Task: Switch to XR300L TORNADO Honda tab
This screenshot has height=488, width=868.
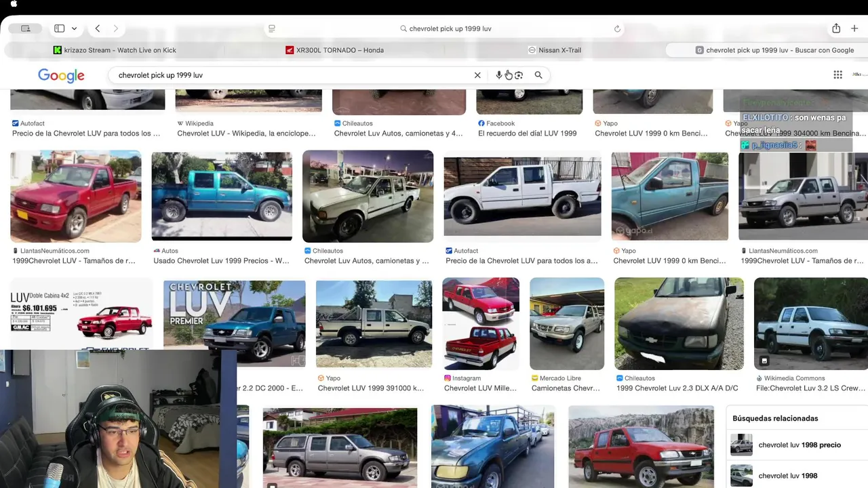Action: tap(334, 50)
